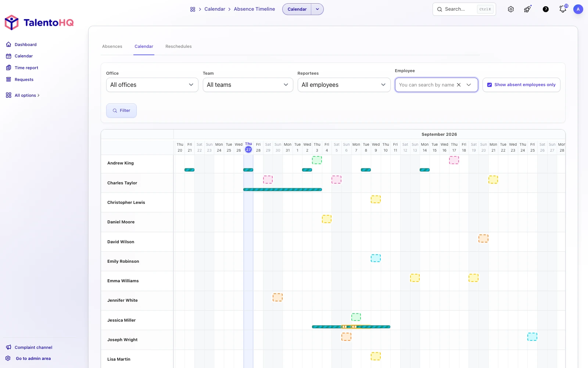Switch to the Absences tab
Viewport: 588px width, 368px height.
112,46
